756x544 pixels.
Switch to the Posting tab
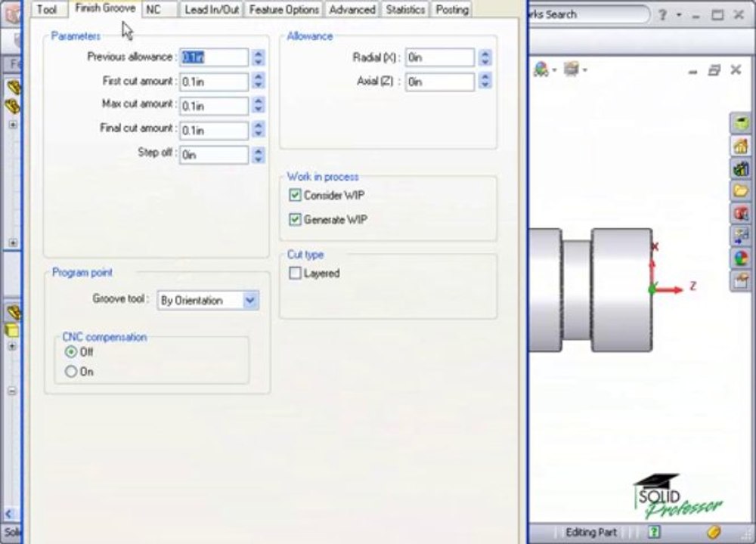click(452, 9)
